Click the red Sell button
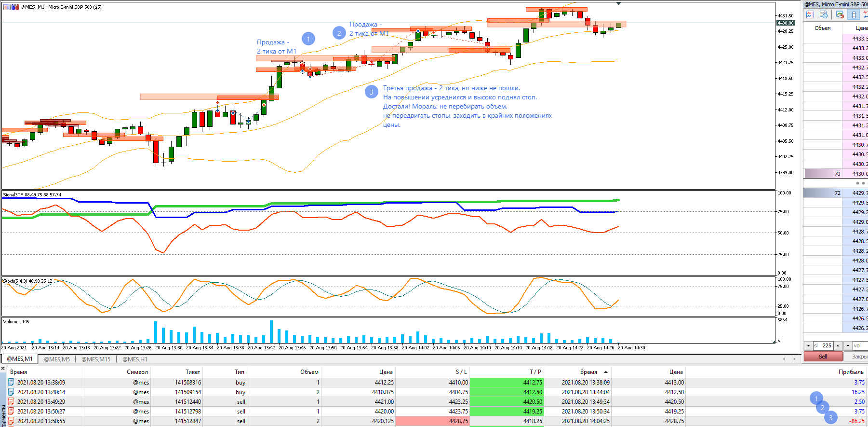 pyautogui.click(x=823, y=357)
